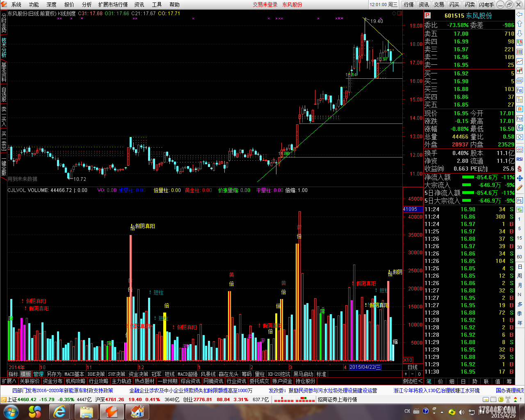Click the Fiz icon in right toolbar
Viewport: 525px width, 420px height.
pyautogui.click(x=520, y=119)
